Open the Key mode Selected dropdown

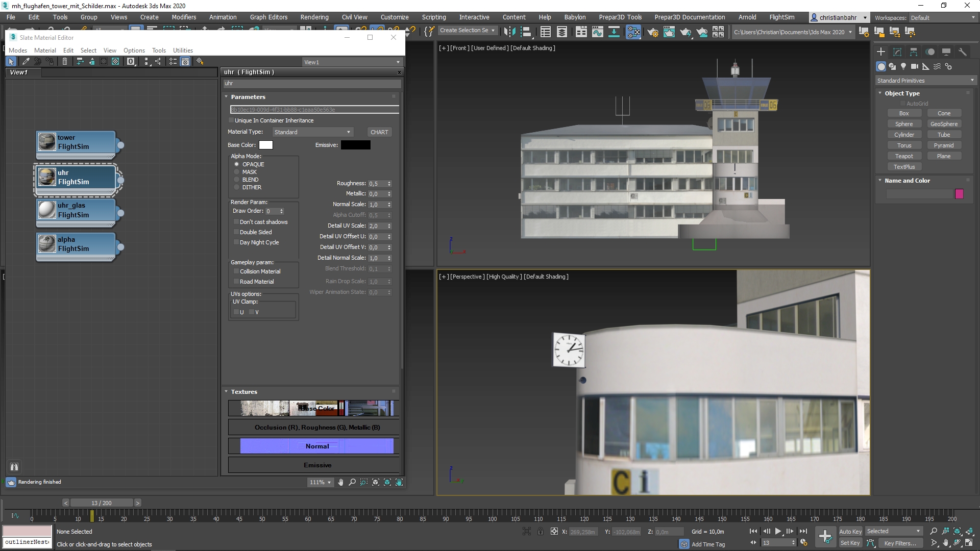pyautogui.click(x=893, y=531)
